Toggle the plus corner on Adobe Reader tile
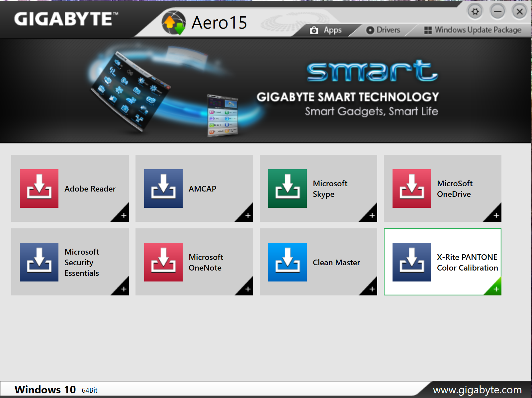532x398 pixels. (x=123, y=215)
